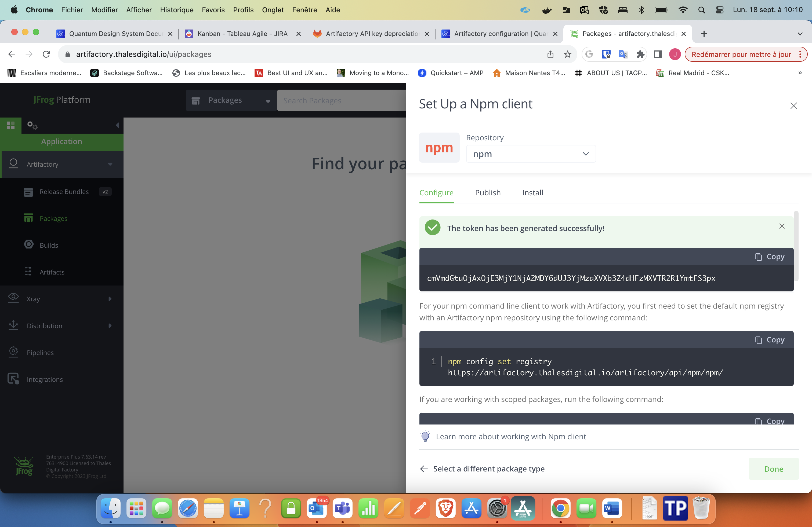This screenshot has height=527, width=812.
Task: Open the Packages sidebar item
Action: pyautogui.click(x=53, y=218)
